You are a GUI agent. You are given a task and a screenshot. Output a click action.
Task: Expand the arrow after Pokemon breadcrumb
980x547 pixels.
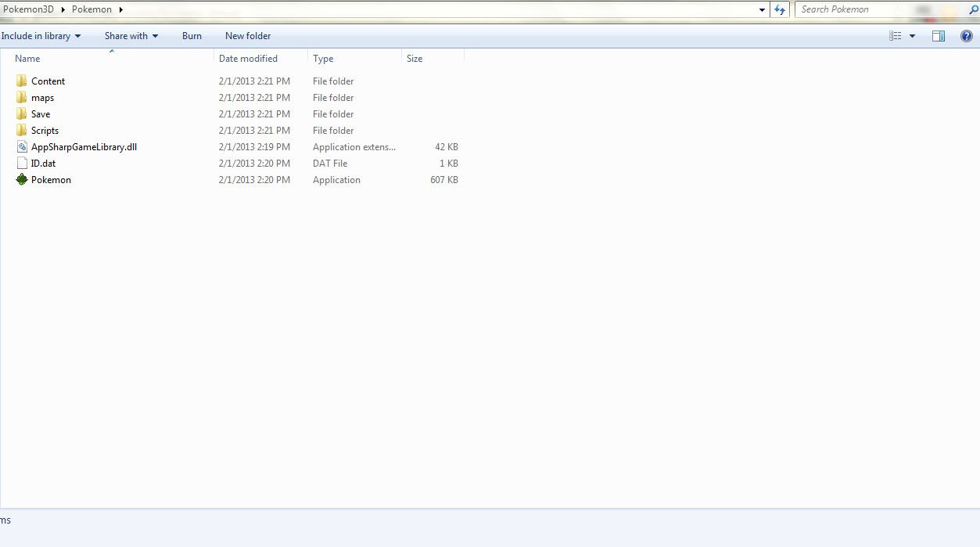120,9
